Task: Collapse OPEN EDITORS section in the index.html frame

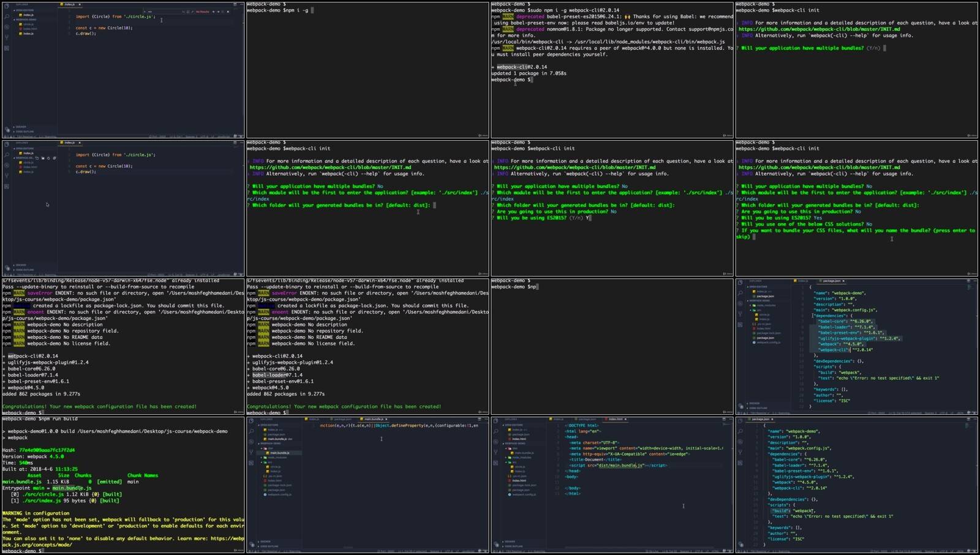Action: [513, 425]
